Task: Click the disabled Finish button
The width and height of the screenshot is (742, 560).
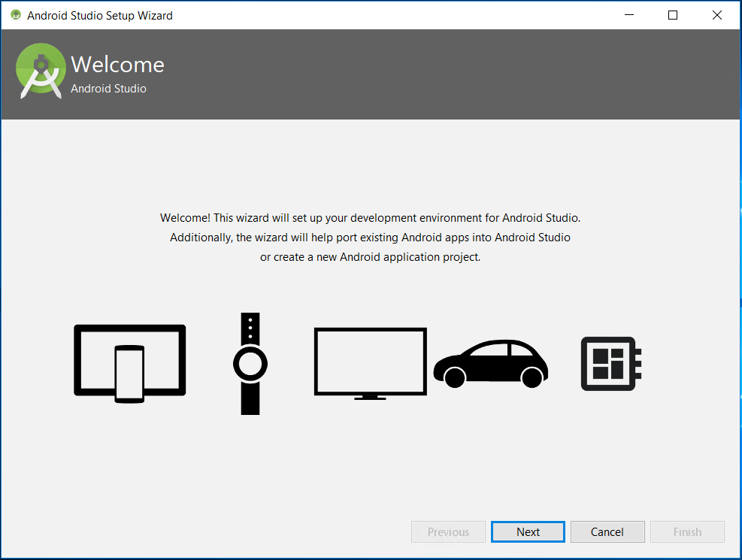Action: (x=688, y=532)
